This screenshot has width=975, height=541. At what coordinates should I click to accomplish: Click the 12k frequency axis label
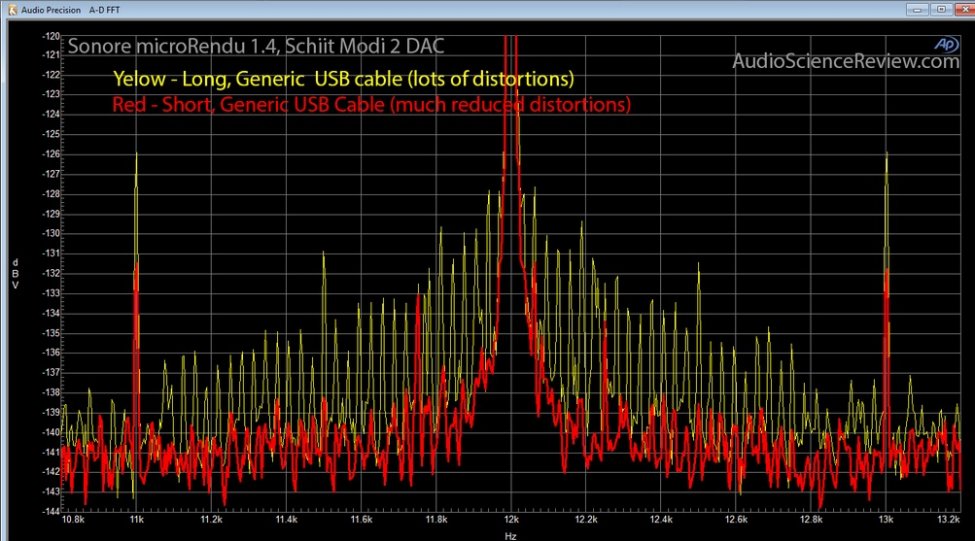511,520
